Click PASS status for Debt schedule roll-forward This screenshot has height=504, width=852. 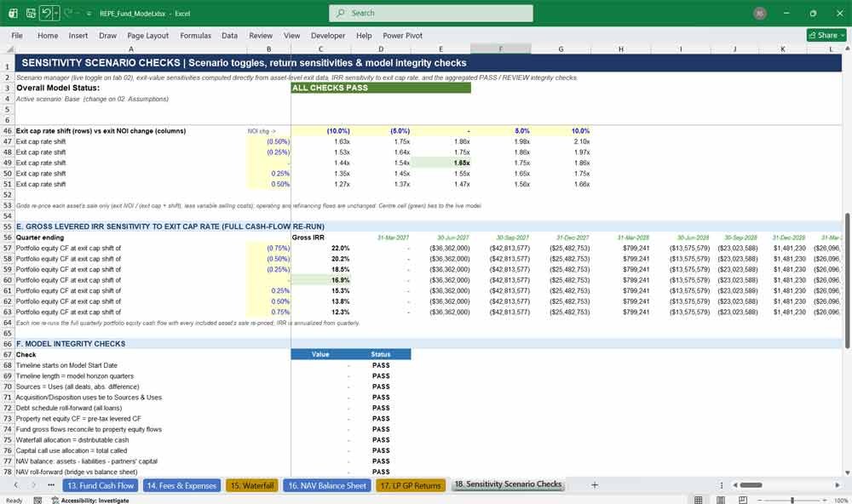click(x=381, y=408)
